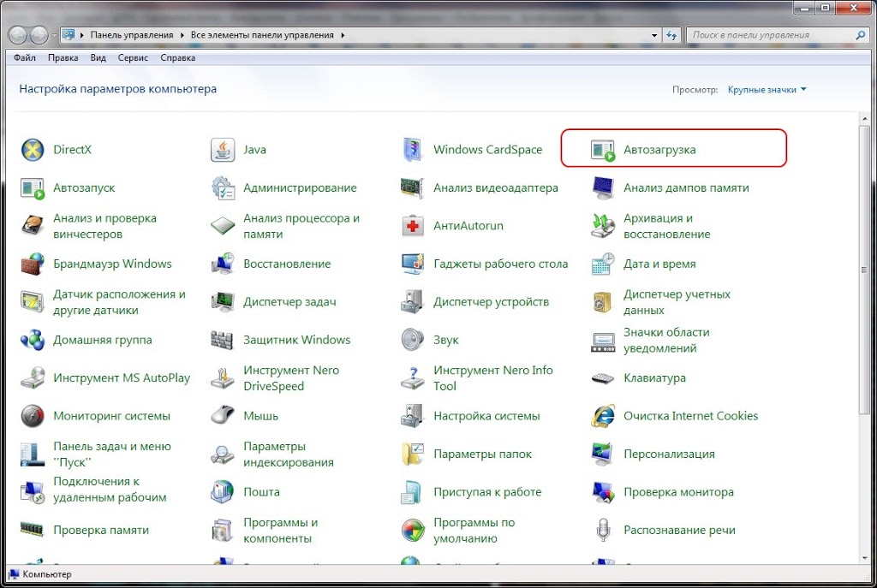Click the Анализ и проверка винчестеров icon
Image resolution: width=877 pixels, height=588 pixels.
pyautogui.click(x=33, y=226)
